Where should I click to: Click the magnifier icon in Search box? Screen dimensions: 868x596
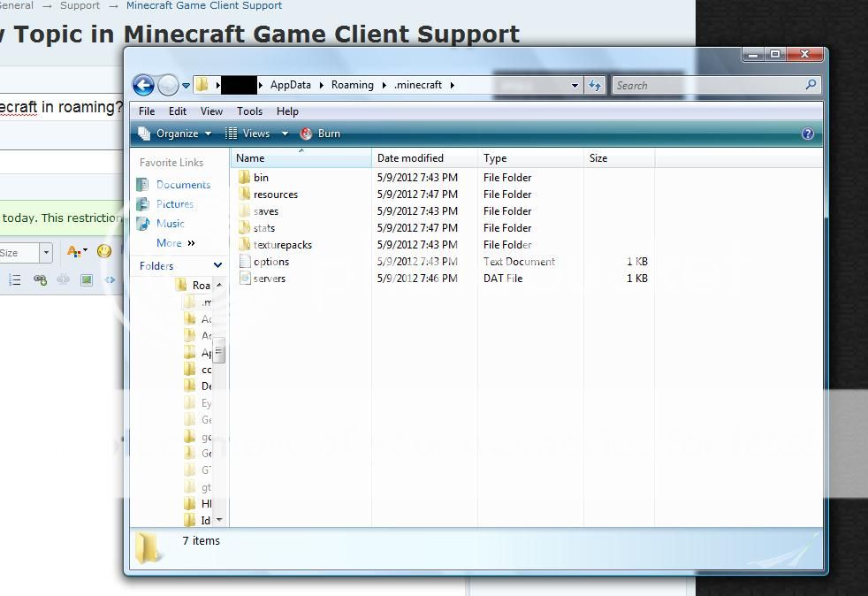tap(811, 85)
